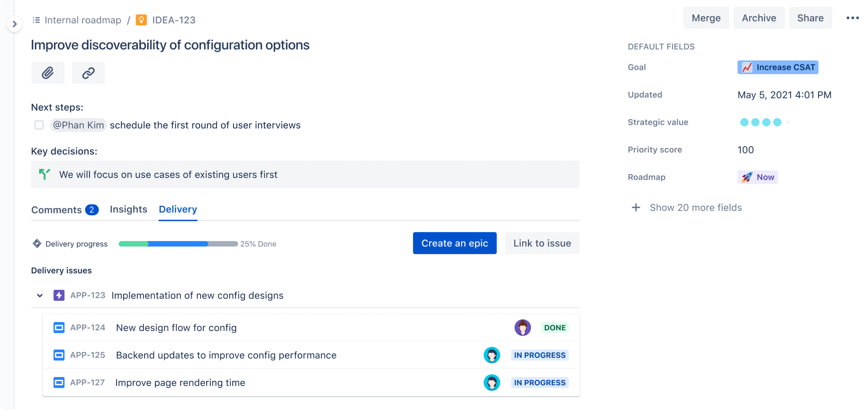Click the Delivery progress diamond icon
The image size is (868, 410).
36,243
